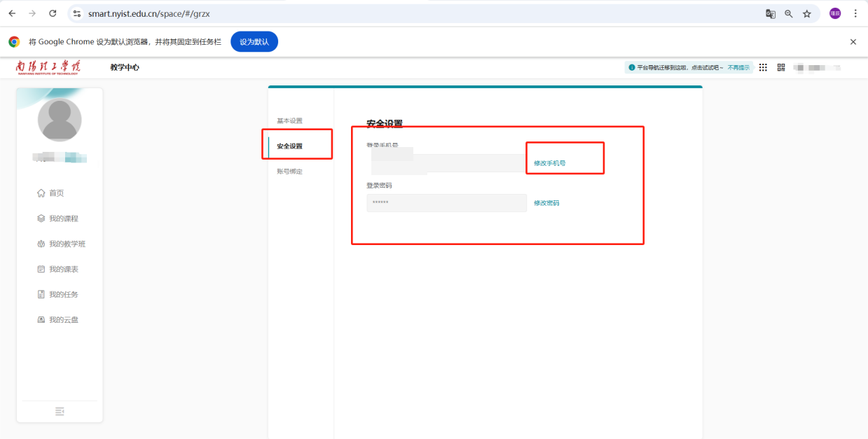Bookmark this page with the star icon

click(807, 14)
